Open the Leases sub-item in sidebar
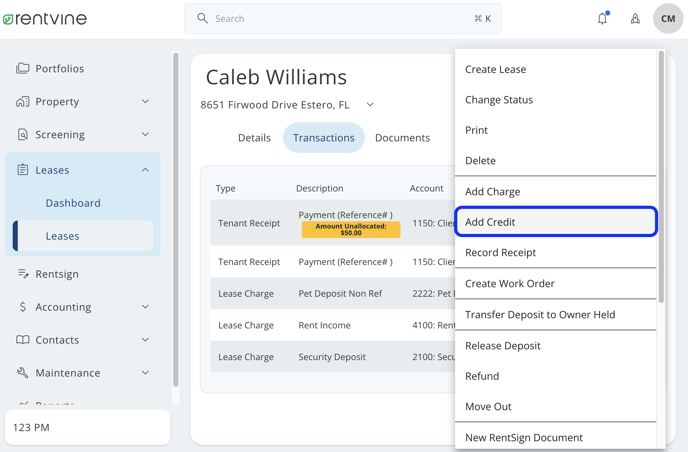The height and width of the screenshot is (452, 688). 82,236
